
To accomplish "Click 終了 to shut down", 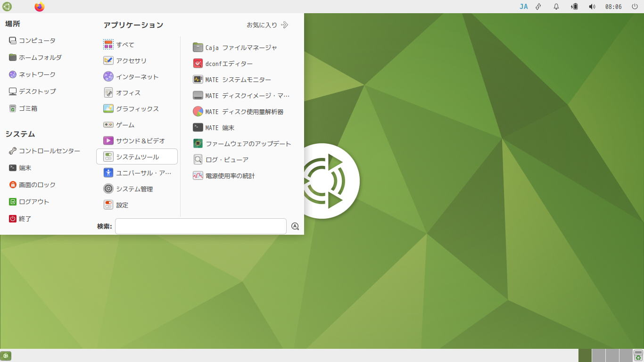I will coord(20,219).
